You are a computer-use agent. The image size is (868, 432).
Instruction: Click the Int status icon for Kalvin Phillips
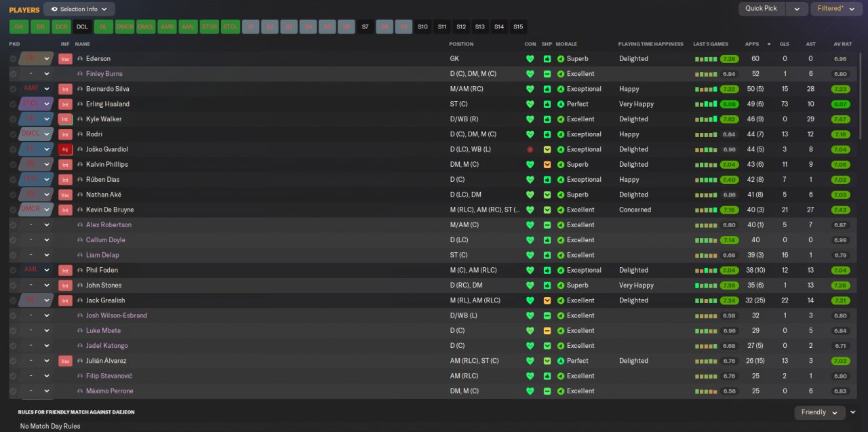(x=65, y=165)
